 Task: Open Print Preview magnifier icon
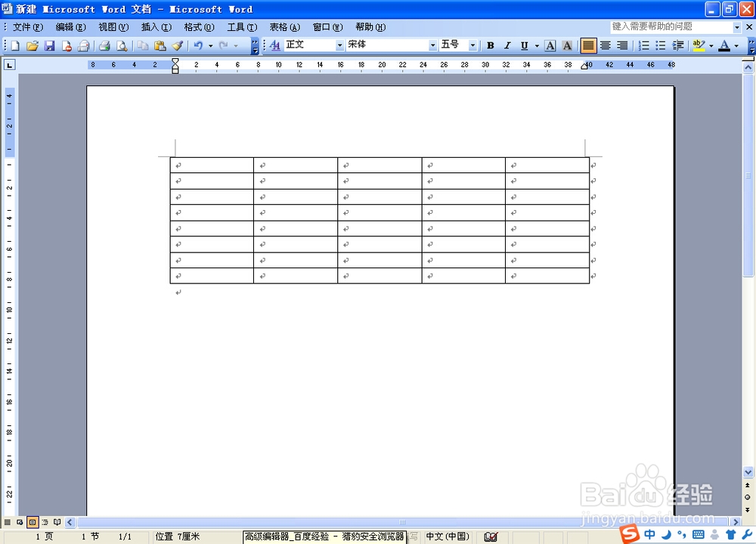pyautogui.click(x=122, y=46)
